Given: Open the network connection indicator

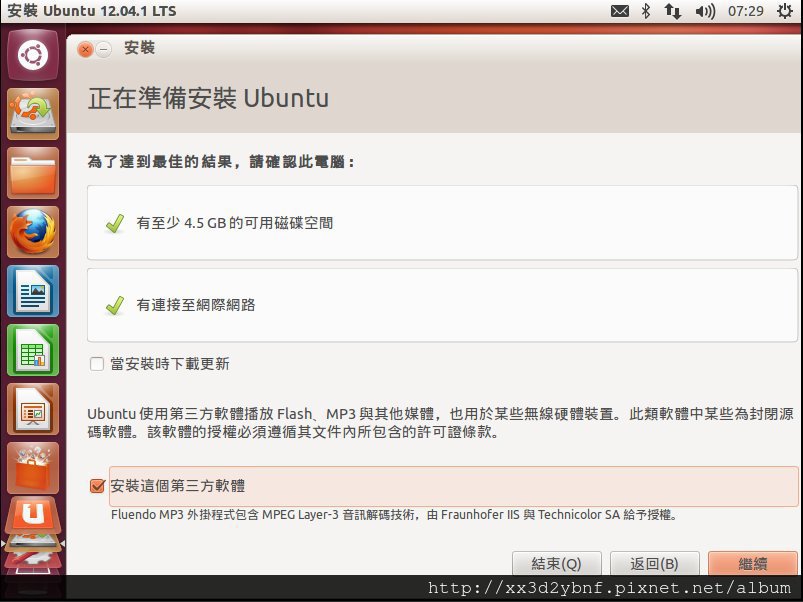Looking at the screenshot, I should point(672,11).
